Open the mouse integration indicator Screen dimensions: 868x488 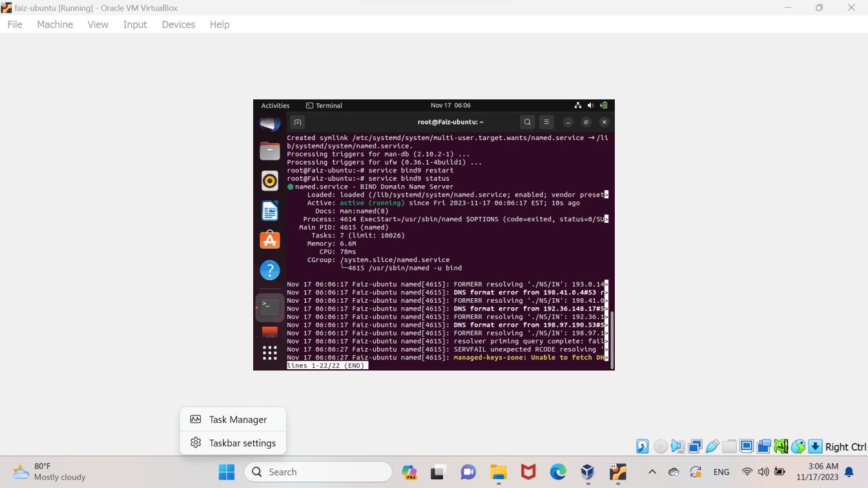tap(798, 446)
